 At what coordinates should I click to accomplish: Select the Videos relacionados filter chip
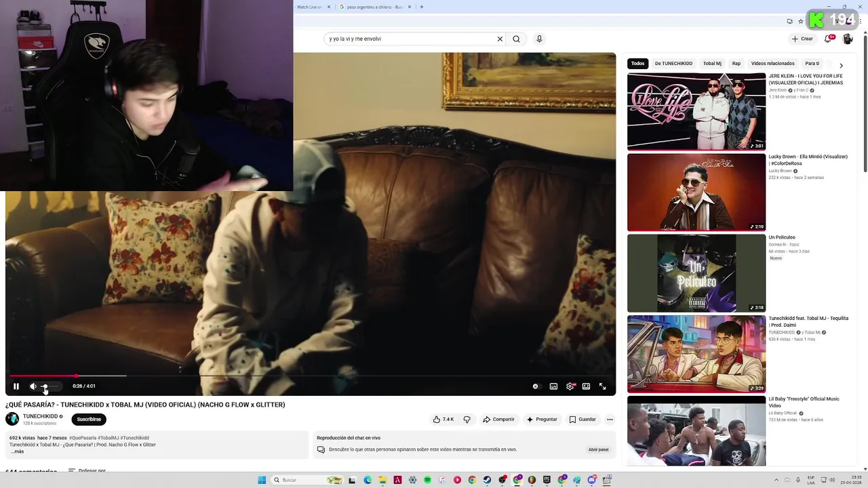coord(772,64)
